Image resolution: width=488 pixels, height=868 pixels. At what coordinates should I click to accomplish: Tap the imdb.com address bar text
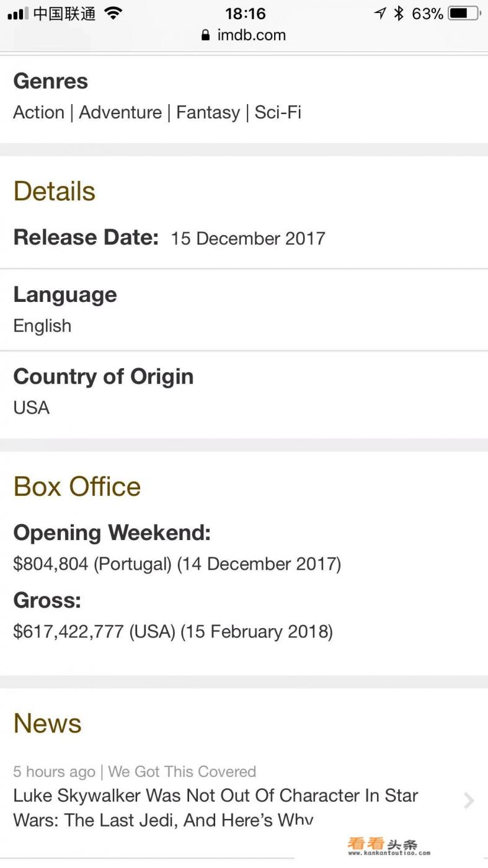click(251, 35)
